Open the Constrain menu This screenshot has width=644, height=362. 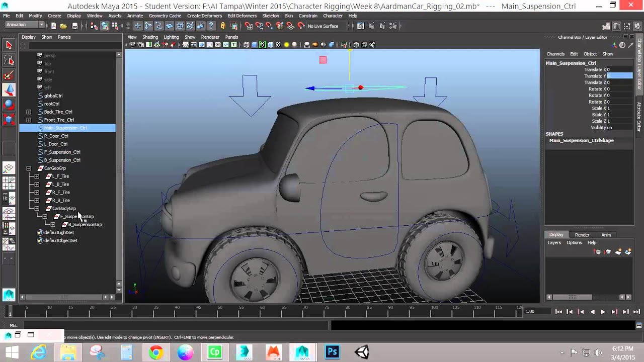(308, 16)
